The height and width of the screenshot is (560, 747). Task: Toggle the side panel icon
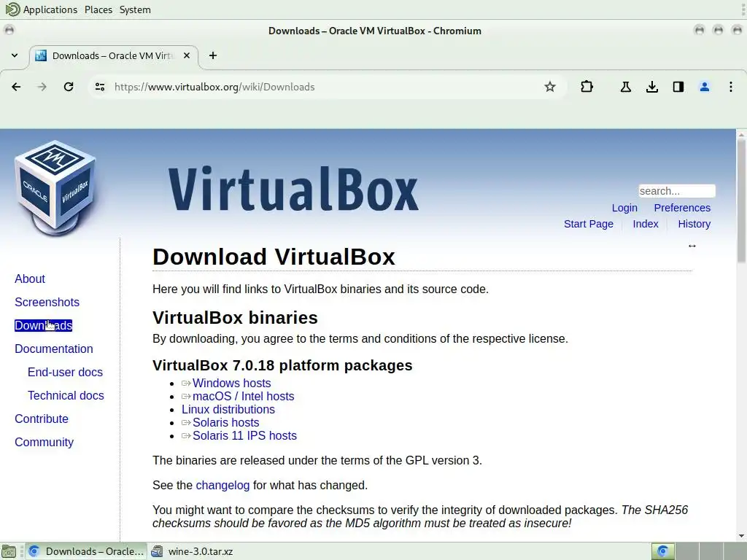tap(678, 87)
